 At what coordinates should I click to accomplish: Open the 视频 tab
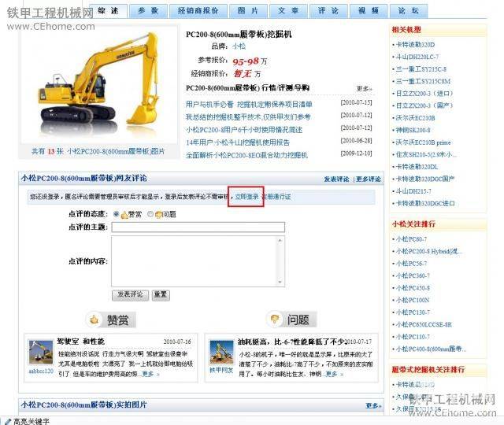[369, 11]
